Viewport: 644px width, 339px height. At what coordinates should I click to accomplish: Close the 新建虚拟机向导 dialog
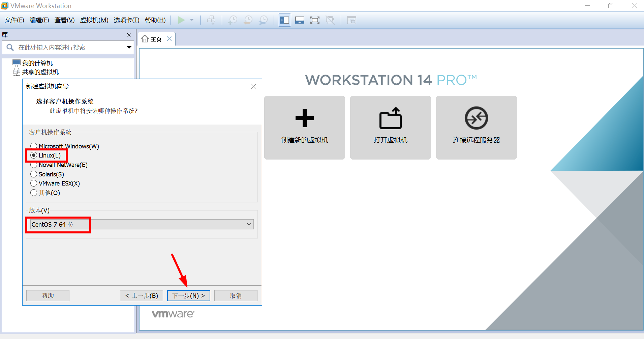[x=254, y=86]
